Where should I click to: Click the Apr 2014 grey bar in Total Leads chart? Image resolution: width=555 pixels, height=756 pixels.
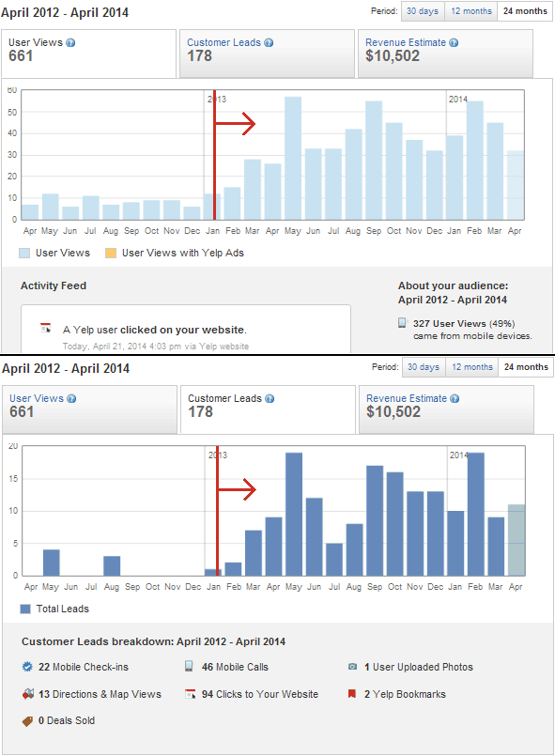516,540
